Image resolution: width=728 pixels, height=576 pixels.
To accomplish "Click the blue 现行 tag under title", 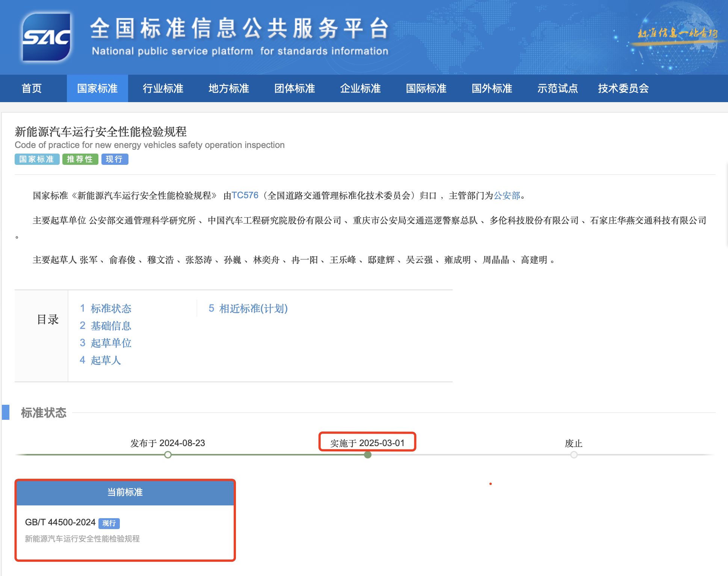I will pos(115,159).
